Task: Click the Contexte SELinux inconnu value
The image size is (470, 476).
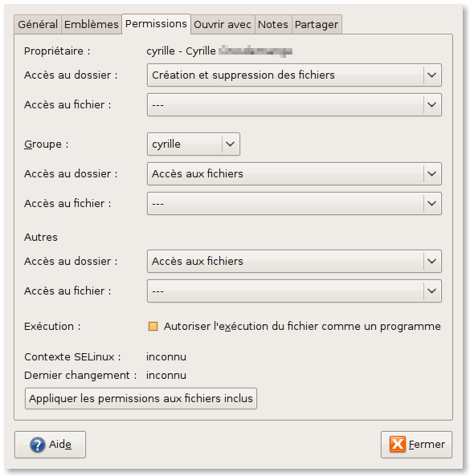Action: click(x=166, y=356)
